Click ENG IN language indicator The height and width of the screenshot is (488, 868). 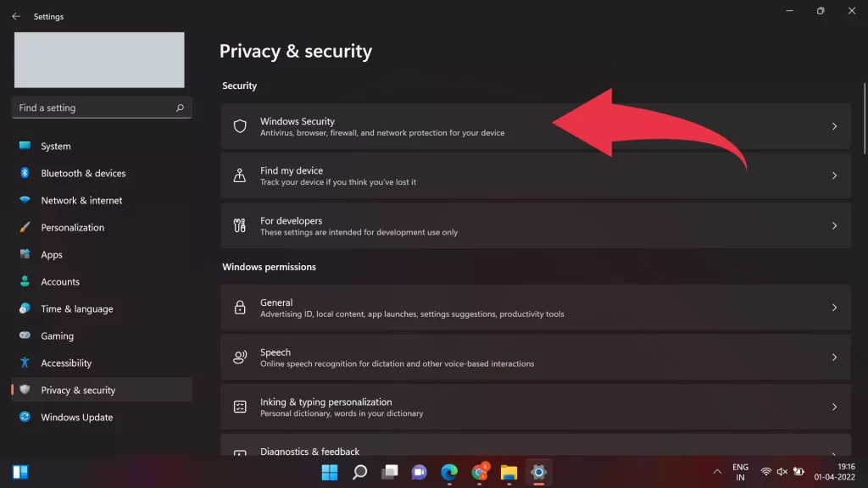(740, 472)
